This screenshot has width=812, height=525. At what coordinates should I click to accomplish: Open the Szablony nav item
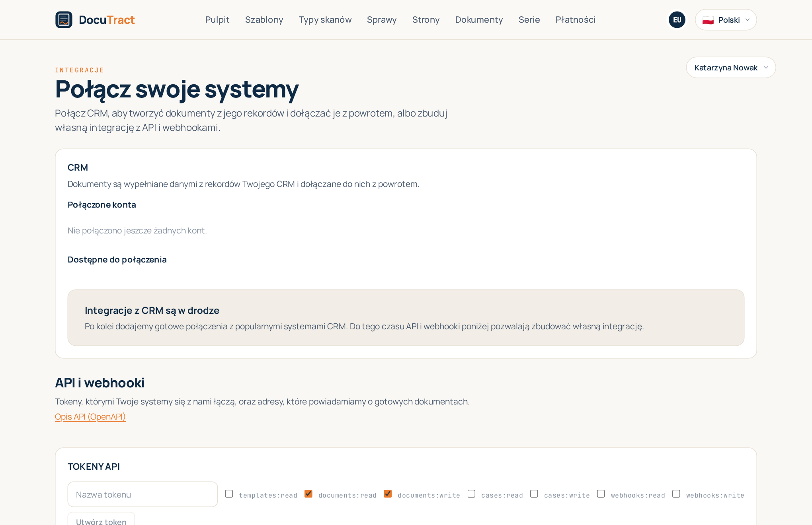tap(264, 19)
